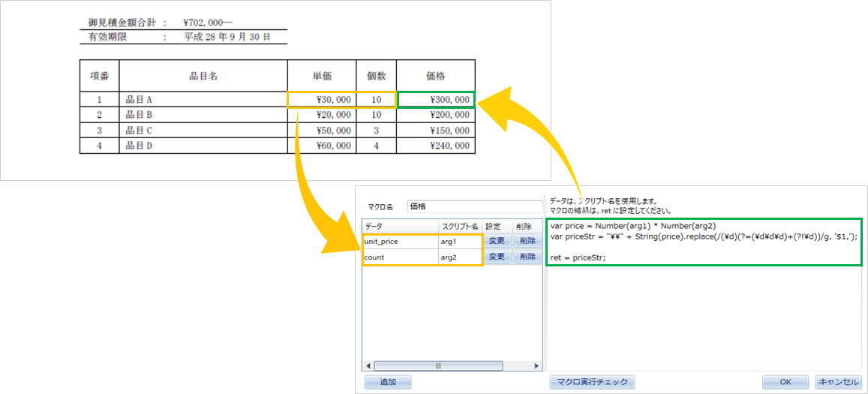Click the 平成 28 年 9 月 30 日 date text
This screenshot has width=868, height=394.
point(227,38)
